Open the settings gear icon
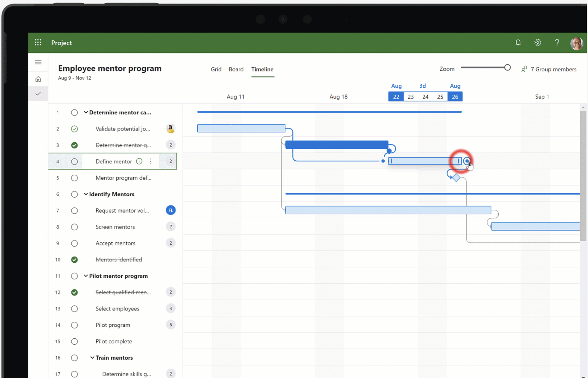The height and width of the screenshot is (378, 588). point(537,42)
